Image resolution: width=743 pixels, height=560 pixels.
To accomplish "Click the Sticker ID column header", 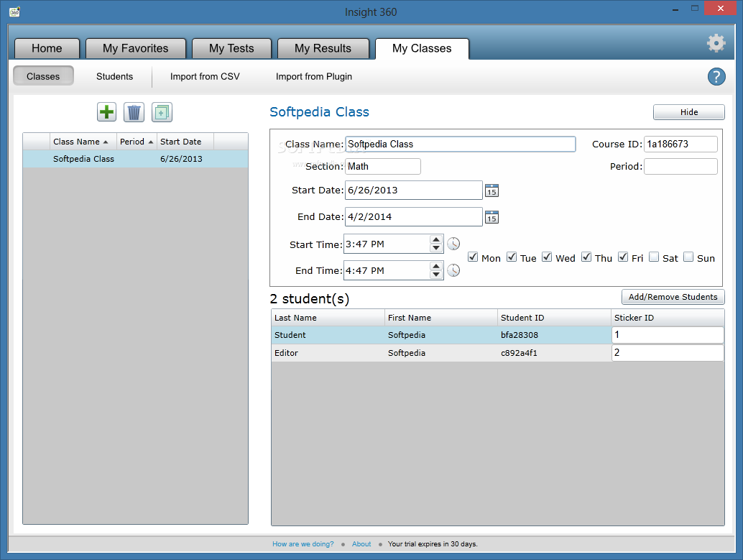I will tap(668, 318).
